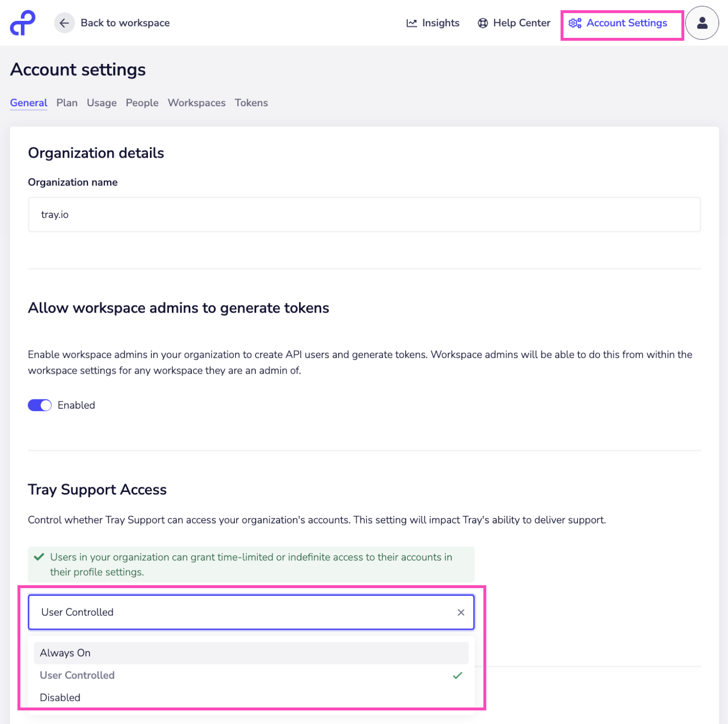Open the Tokens settings page
Image resolution: width=728 pixels, height=724 pixels.
251,103
